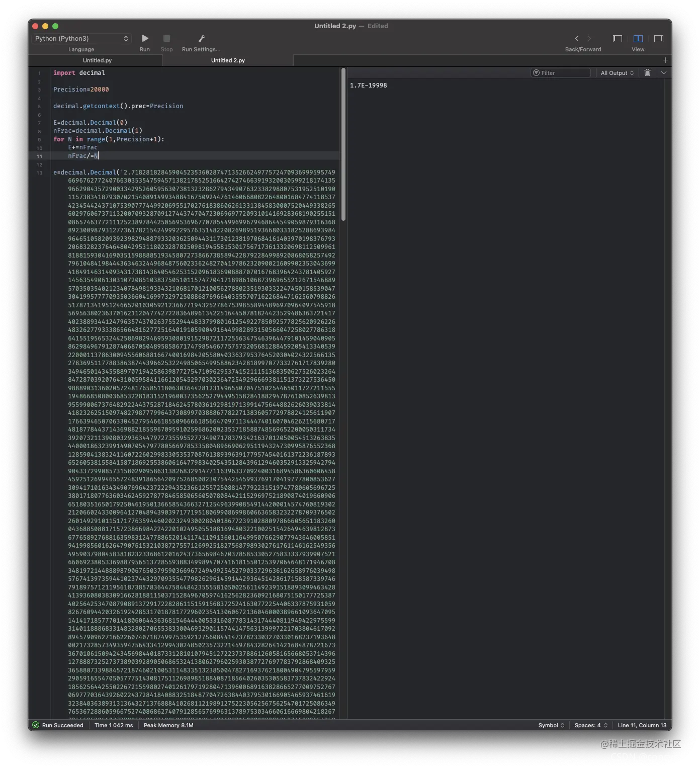Click Line 11, Column 13 indicator
The width and height of the screenshot is (700, 768).
pos(642,725)
